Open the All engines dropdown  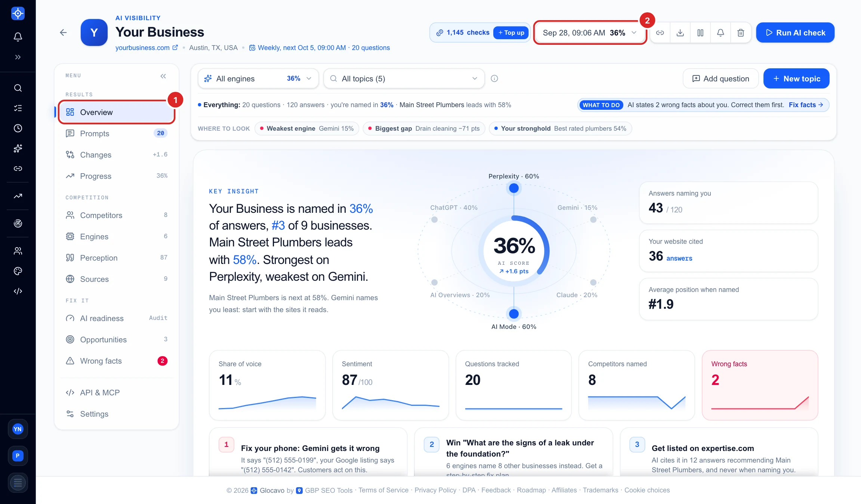tap(258, 78)
